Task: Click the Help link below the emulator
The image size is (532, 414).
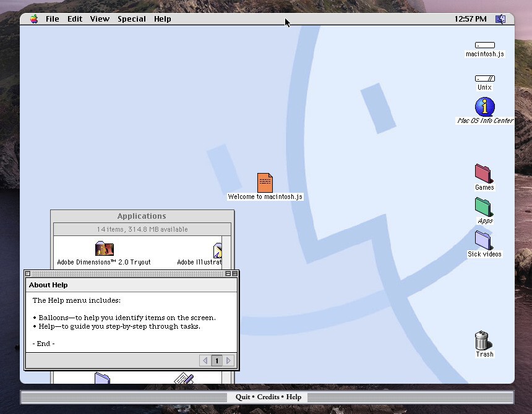Action: tap(293, 397)
